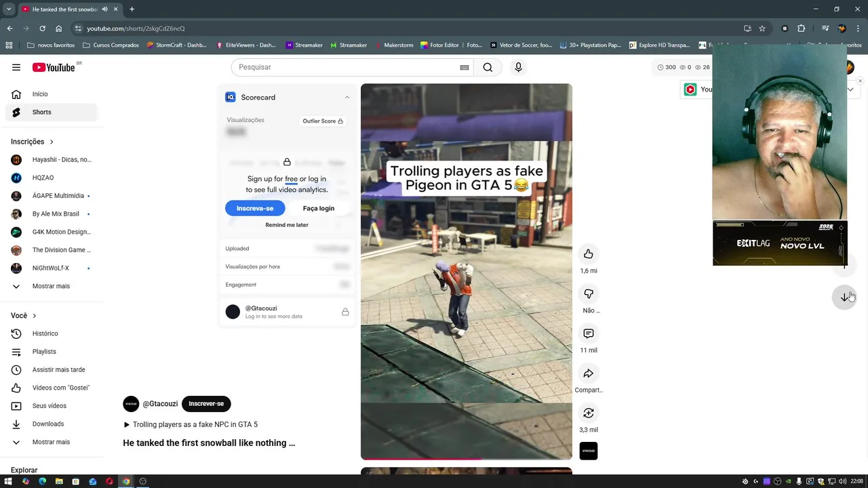Open ÁGAPE Multimídia subscription

[x=52, y=196]
